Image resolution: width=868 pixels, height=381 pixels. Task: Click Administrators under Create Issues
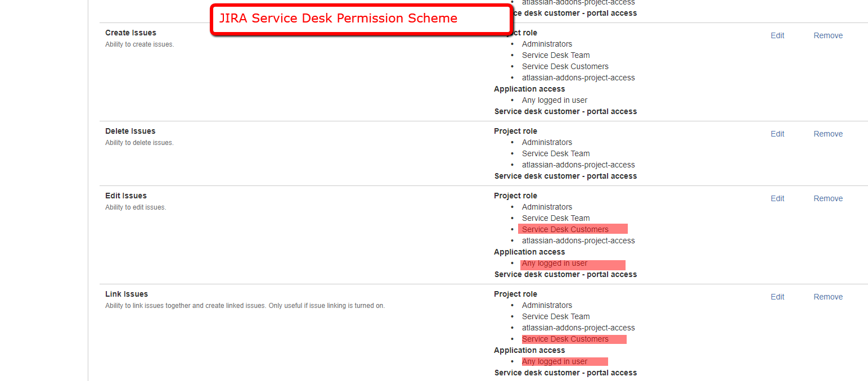[547, 44]
